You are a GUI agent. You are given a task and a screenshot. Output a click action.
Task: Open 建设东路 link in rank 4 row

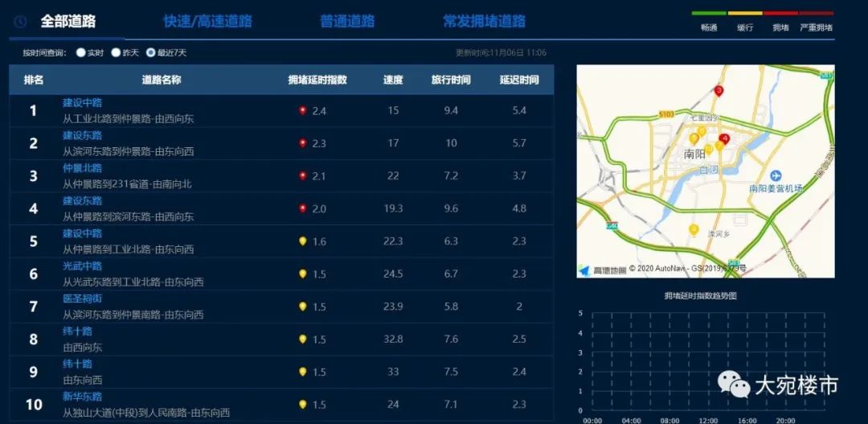tap(82, 200)
